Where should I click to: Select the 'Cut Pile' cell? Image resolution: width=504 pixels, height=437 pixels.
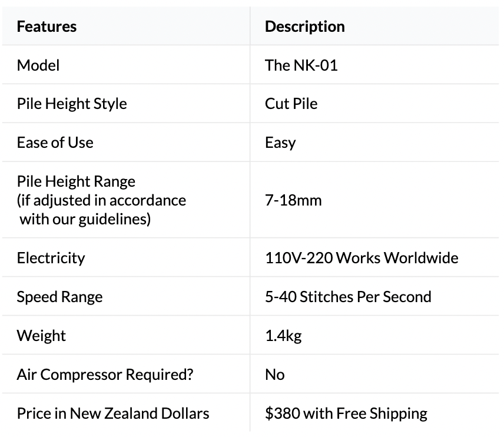(x=291, y=104)
